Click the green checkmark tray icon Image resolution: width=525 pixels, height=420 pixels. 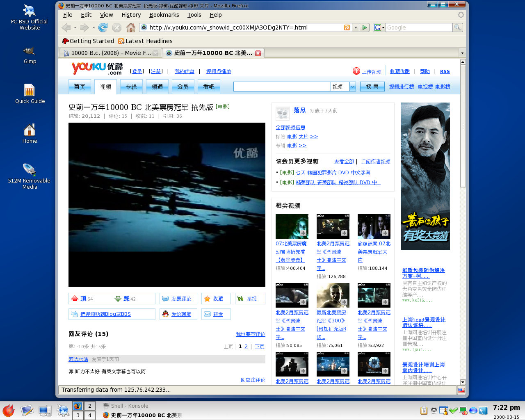[x=453, y=410]
